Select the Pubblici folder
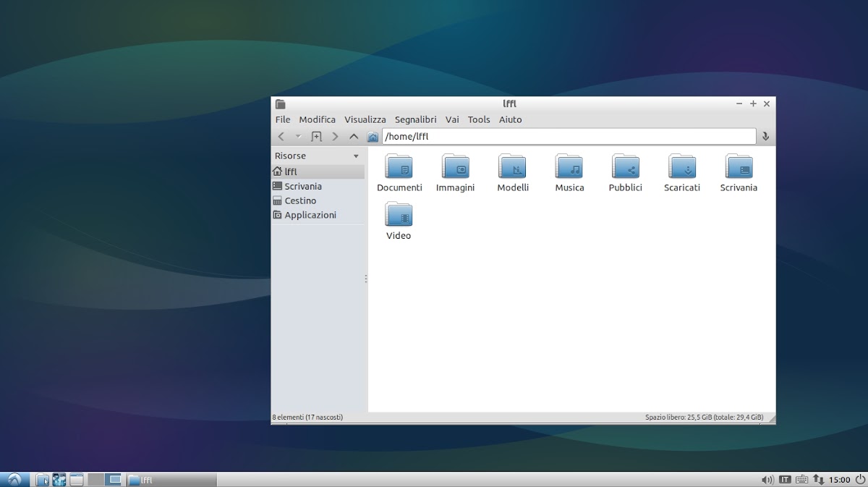The image size is (868, 487). (626, 173)
